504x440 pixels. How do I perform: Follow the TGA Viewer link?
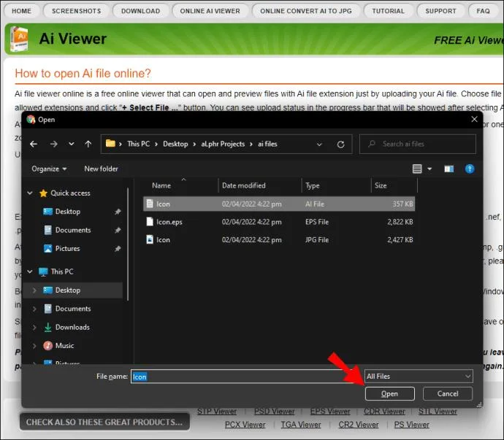click(x=300, y=425)
